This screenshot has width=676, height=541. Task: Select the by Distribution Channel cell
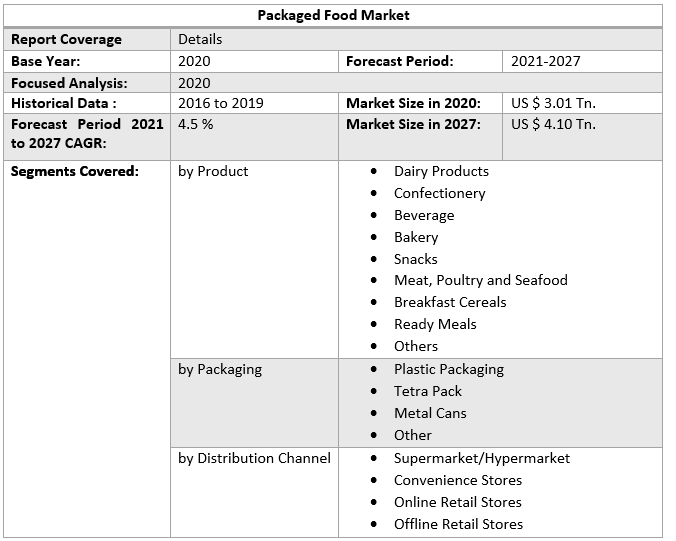[254, 458]
